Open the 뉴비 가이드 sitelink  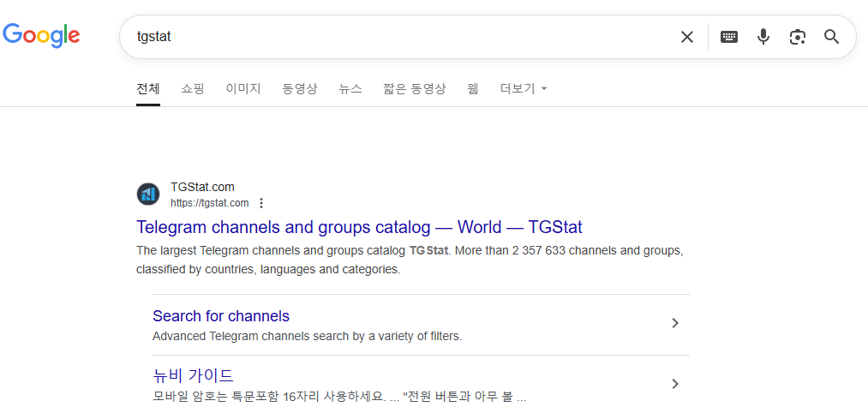193,375
